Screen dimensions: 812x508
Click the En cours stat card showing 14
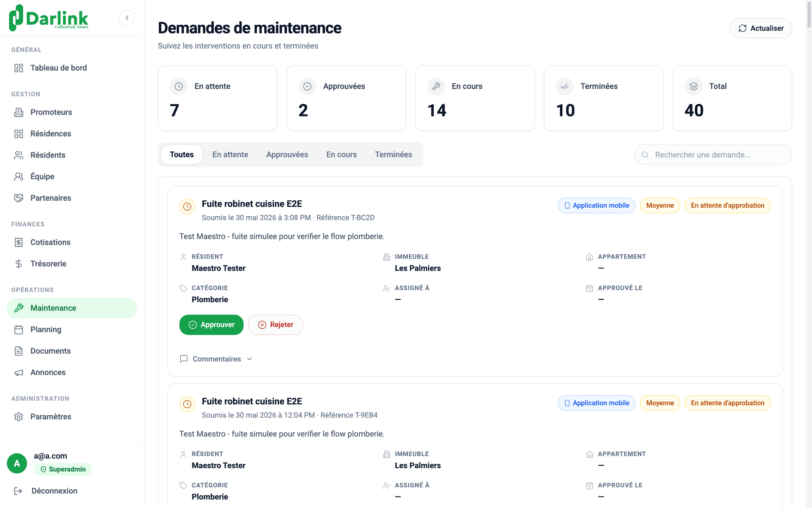475,98
